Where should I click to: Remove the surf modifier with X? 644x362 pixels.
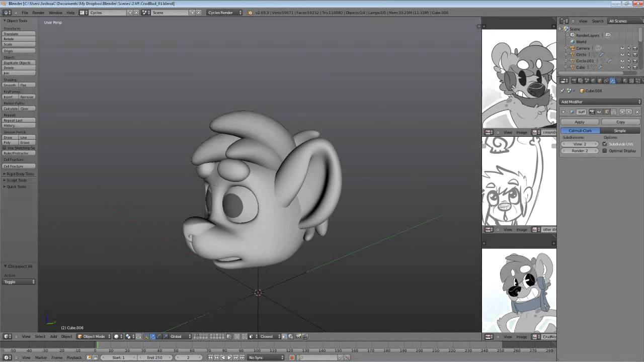637,112
